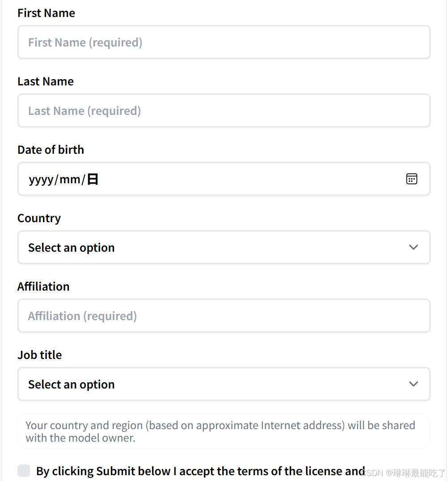
Task: Click the 'Affiliation' field label
Action: [x=43, y=287]
